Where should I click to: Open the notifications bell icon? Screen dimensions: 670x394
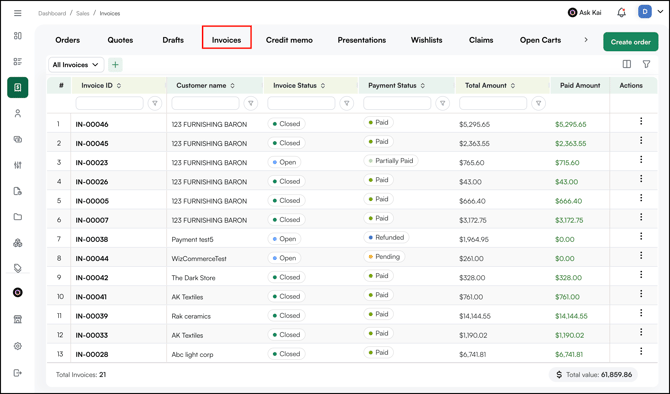pos(621,13)
